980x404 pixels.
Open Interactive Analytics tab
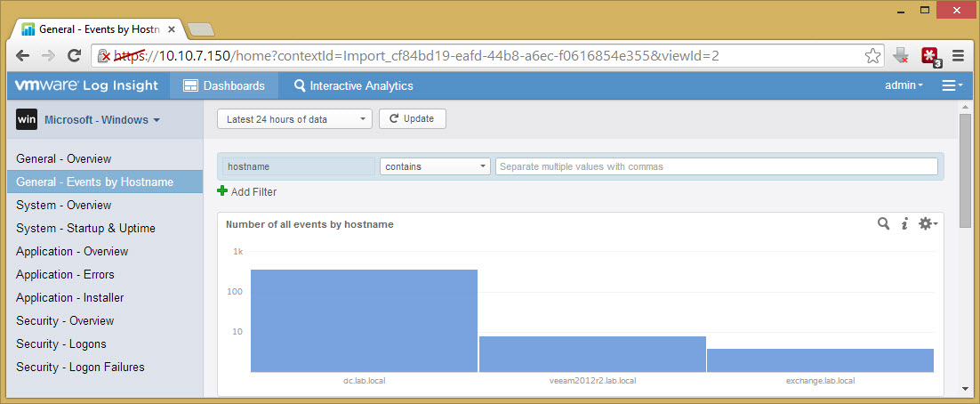(x=354, y=85)
